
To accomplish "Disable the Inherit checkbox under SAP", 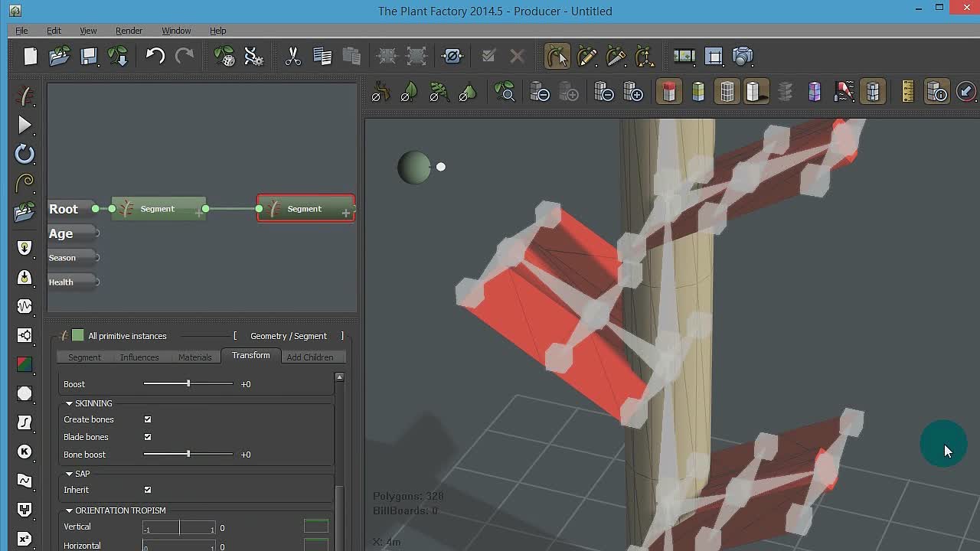I will 148,490.
